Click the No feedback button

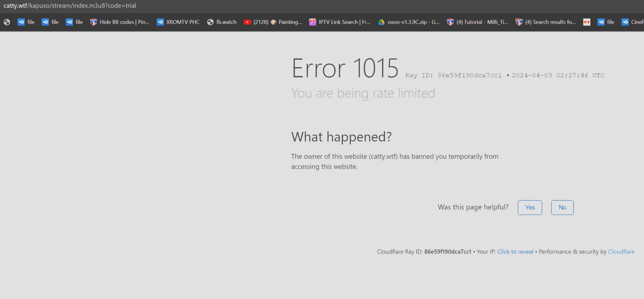point(562,207)
